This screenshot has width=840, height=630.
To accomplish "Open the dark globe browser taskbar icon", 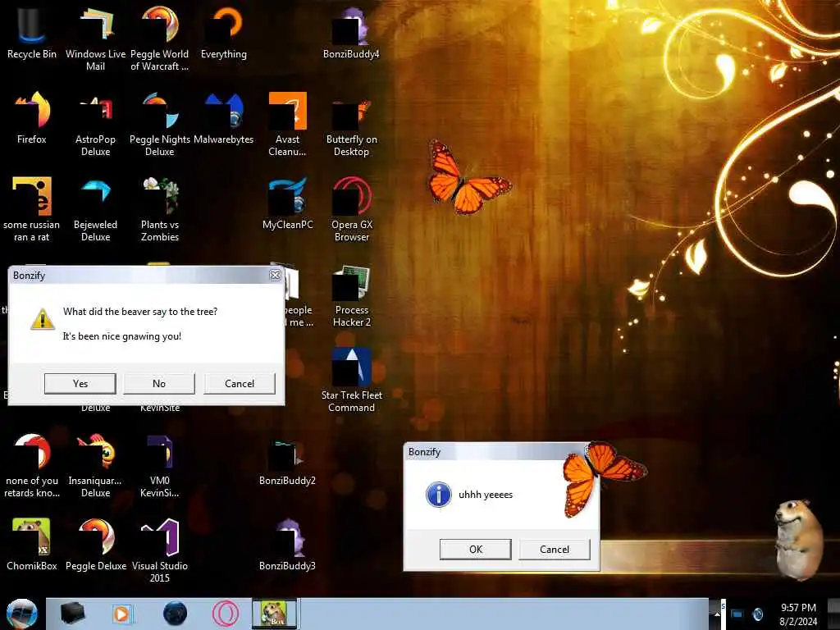I will (x=175, y=614).
